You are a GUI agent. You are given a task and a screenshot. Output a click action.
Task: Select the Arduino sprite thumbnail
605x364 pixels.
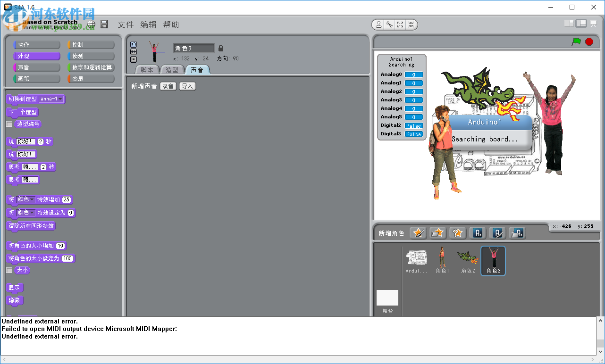[x=417, y=261]
